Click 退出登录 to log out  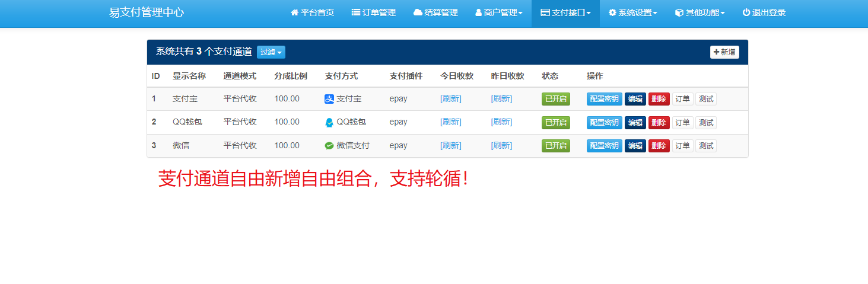click(764, 12)
